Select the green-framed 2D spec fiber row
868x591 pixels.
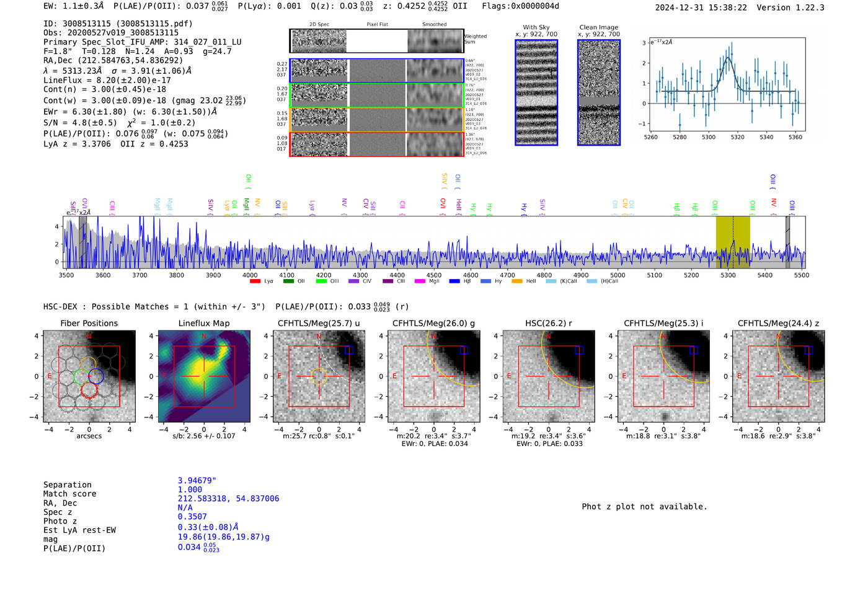point(377,96)
